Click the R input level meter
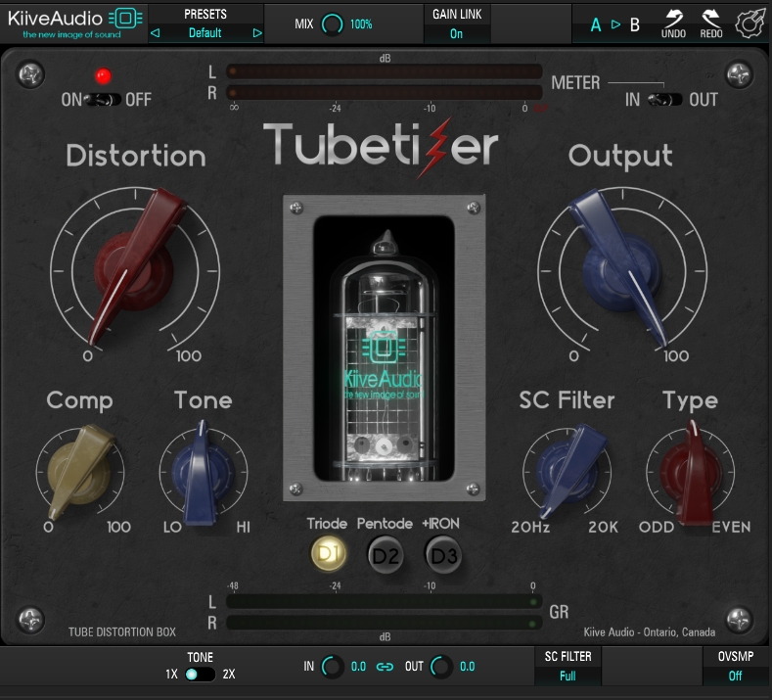Viewport: 772px width, 700px height. (384, 93)
